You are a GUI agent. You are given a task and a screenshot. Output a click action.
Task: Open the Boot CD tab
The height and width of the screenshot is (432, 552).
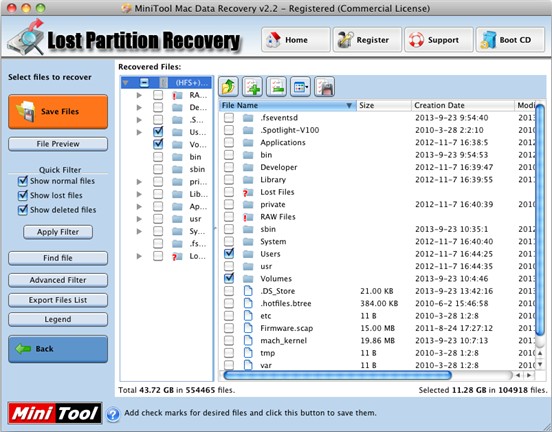tap(510, 40)
